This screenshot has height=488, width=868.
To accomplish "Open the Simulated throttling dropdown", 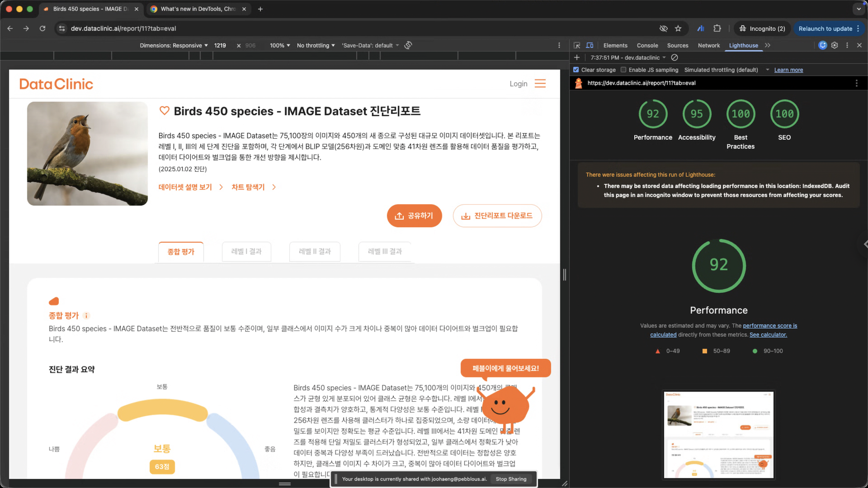I will (x=722, y=70).
